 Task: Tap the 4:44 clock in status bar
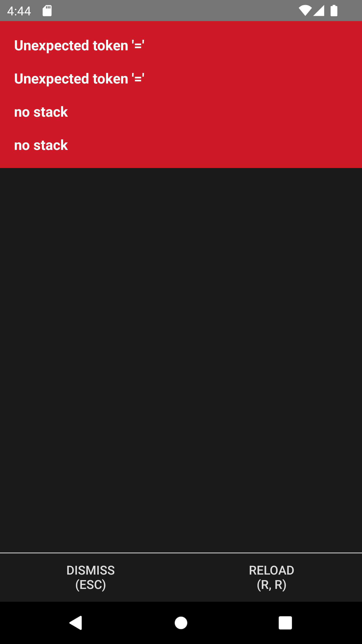(19, 11)
